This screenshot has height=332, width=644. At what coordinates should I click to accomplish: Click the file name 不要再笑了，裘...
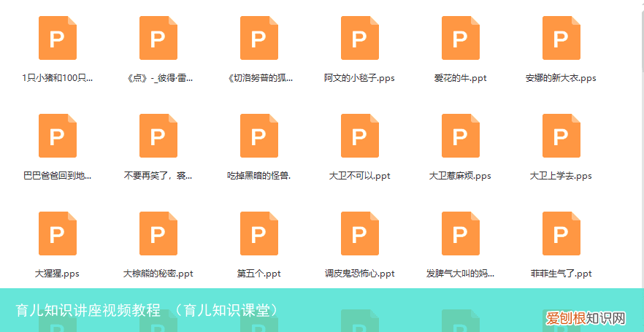click(x=158, y=176)
